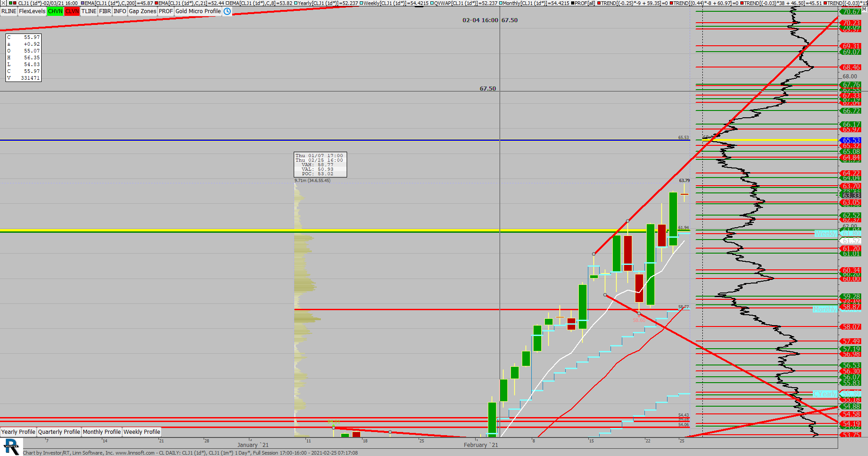Click the Weekly price label tag
This screenshot has height=456, width=868.
click(x=826, y=234)
